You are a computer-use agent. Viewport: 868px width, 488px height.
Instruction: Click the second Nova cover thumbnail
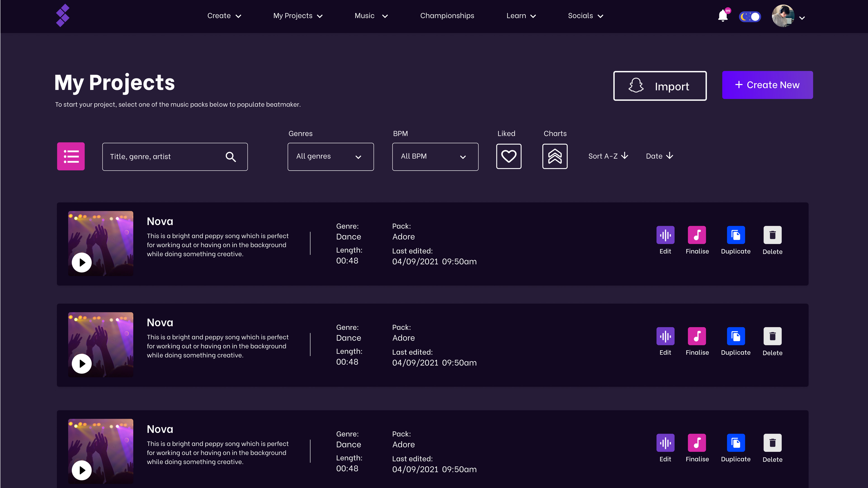coord(101,345)
